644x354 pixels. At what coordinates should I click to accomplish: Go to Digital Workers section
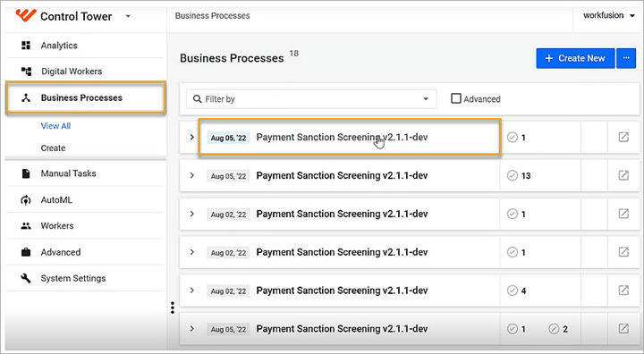click(x=72, y=71)
